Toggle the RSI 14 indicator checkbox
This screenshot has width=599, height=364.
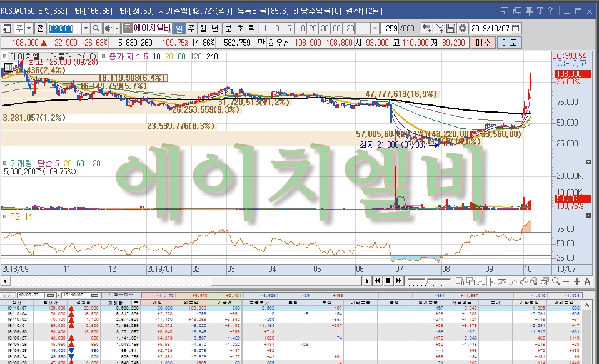[x=5, y=216]
